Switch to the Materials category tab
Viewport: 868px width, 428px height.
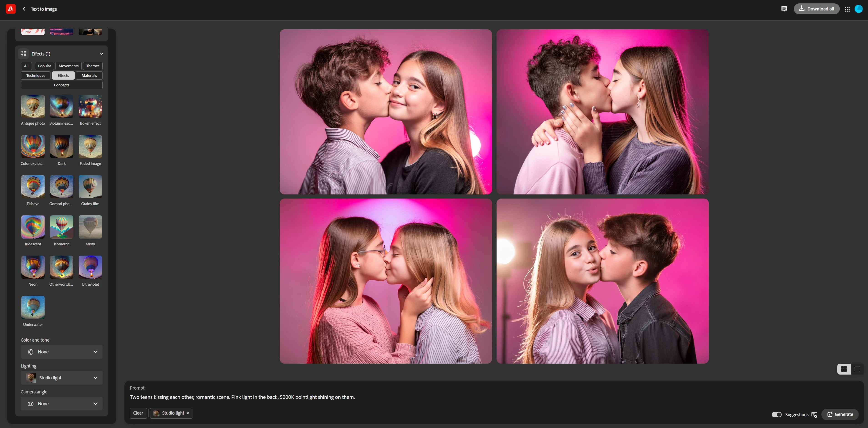click(x=89, y=76)
